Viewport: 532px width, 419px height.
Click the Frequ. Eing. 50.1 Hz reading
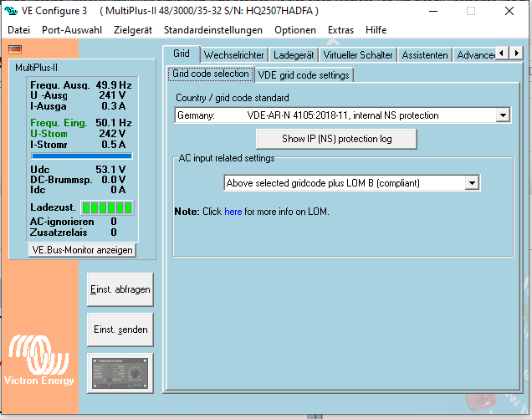pos(81,123)
